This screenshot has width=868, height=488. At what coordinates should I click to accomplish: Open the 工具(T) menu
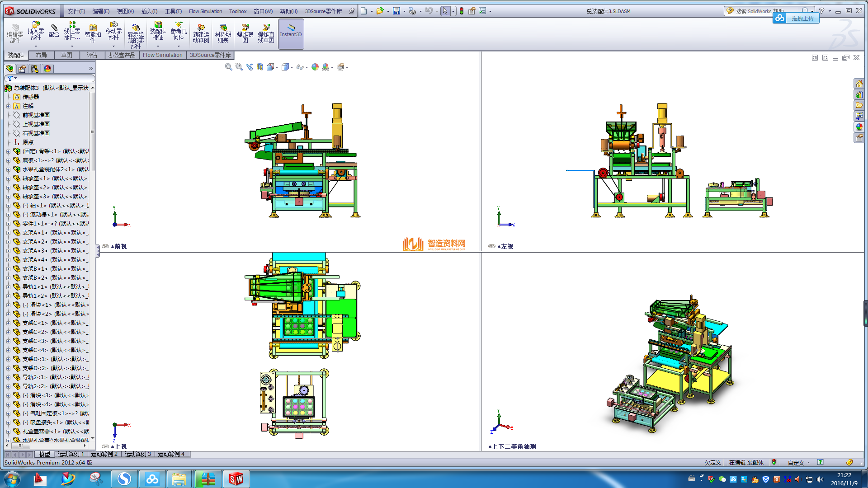(x=173, y=11)
